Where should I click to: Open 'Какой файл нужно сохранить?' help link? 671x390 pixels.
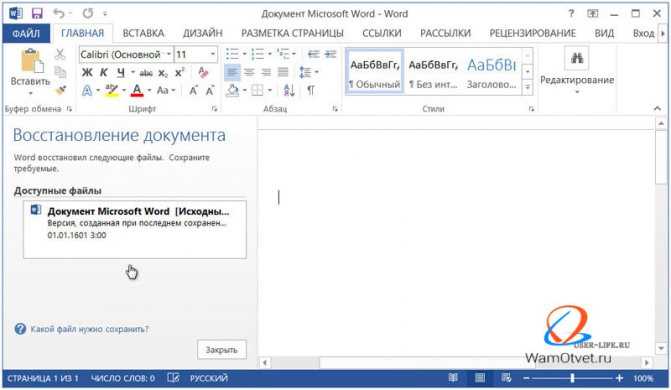[x=89, y=329]
